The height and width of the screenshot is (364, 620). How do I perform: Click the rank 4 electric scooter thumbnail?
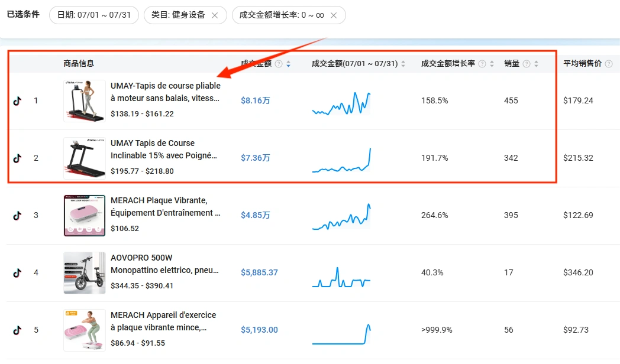coord(84,272)
